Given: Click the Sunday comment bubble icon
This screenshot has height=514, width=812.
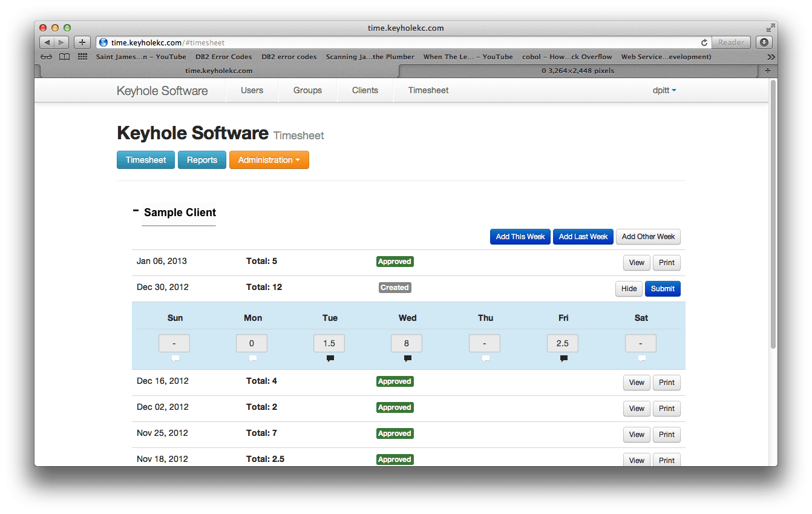Looking at the screenshot, I should [x=175, y=358].
